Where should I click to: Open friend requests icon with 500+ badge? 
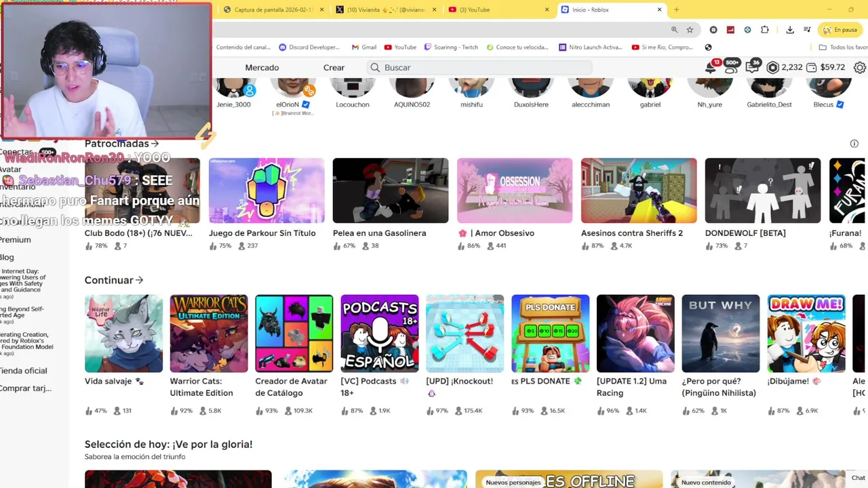pyautogui.click(x=731, y=67)
